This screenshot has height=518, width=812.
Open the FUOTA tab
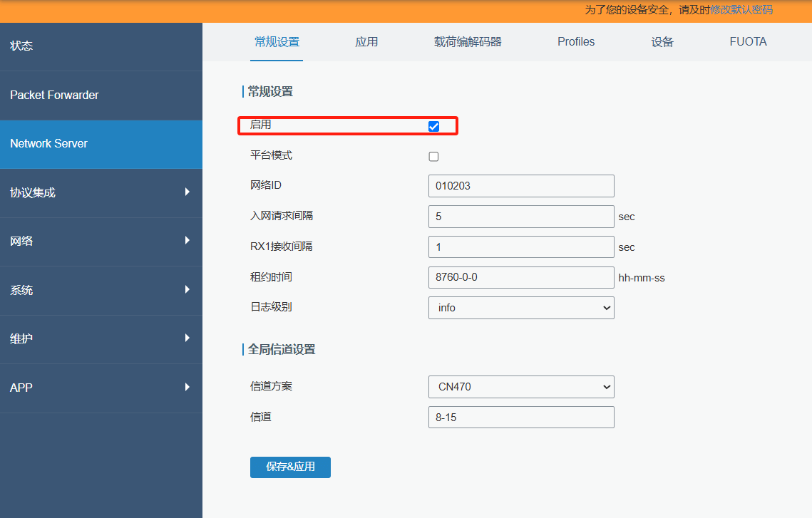click(x=748, y=42)
